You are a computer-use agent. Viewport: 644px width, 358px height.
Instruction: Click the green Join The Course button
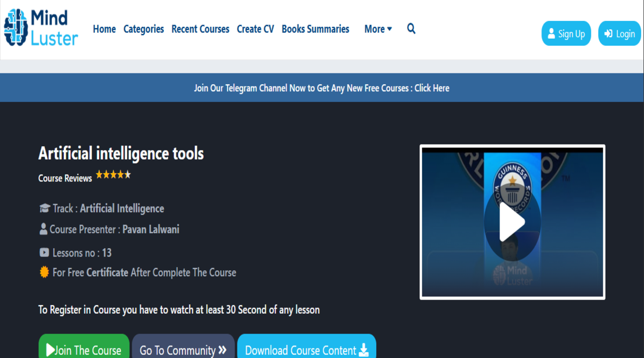[x=84, y=346]
